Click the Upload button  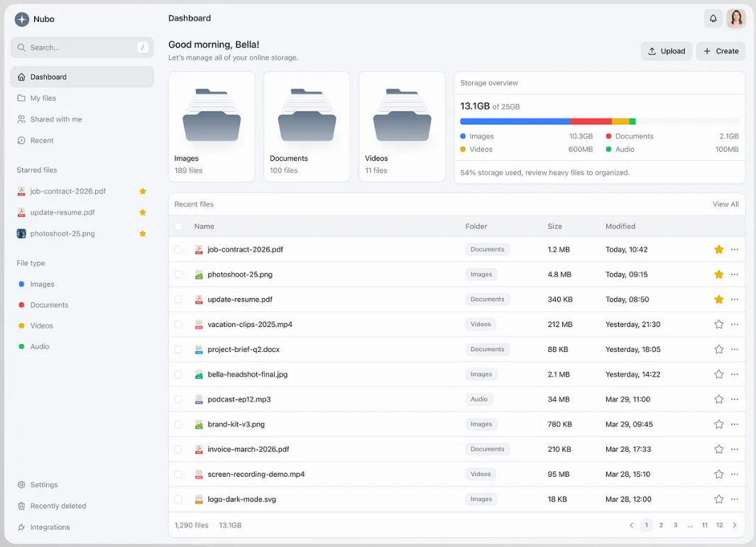[667, 51]
